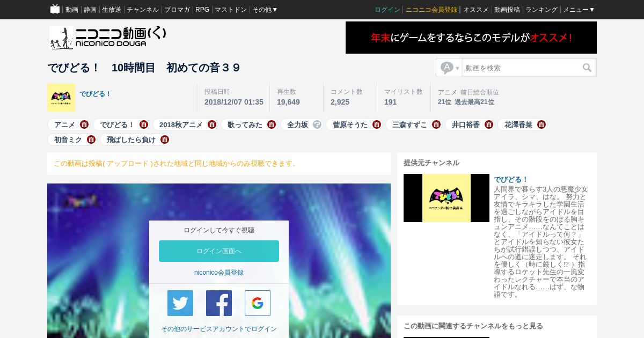Open the メニュー dropdown
The width and height of the screenshot is (644, 338).
(579, 10)
